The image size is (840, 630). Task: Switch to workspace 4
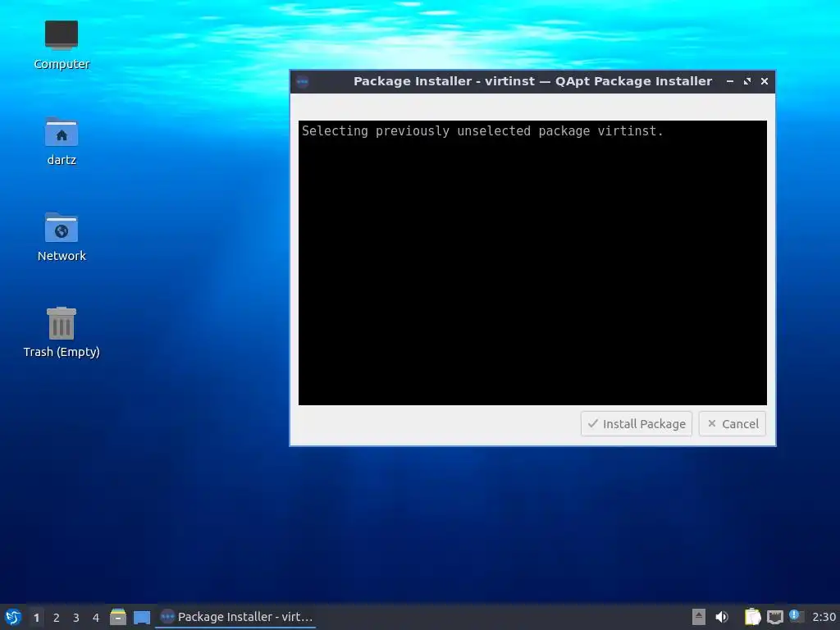pos(96,618)
